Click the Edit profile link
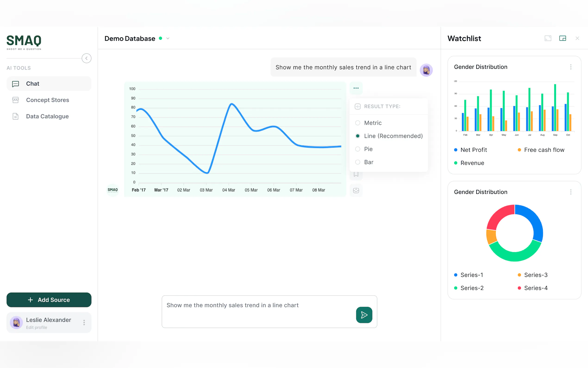Viewport: 588px width, 368px height. tap(37, 327)
